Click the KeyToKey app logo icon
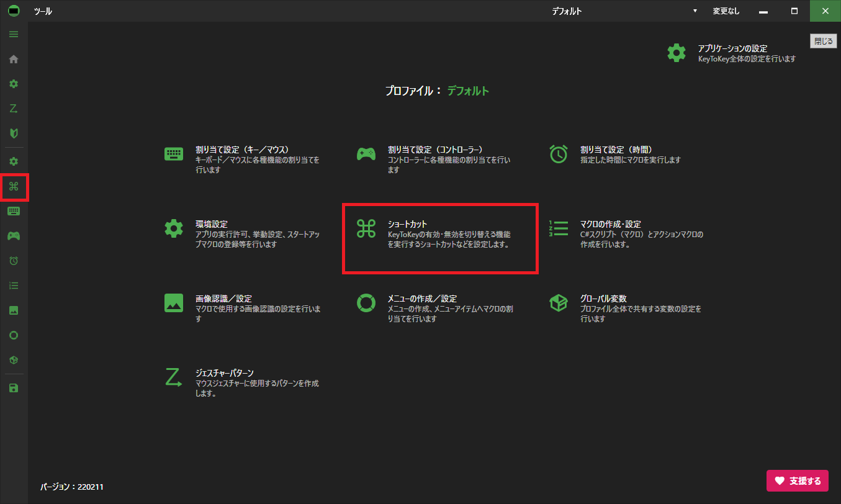The image size is (841, 504). coord(14,11)
